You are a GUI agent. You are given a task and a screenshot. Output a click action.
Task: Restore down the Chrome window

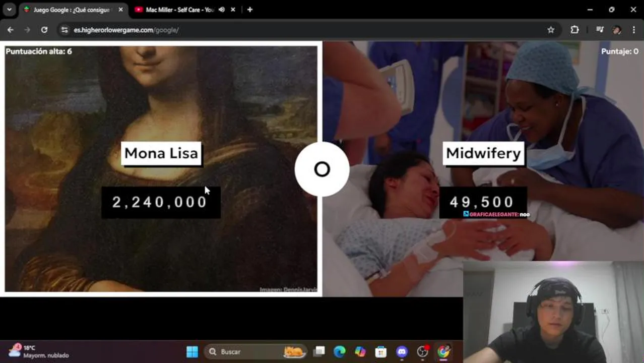point(612,10)
